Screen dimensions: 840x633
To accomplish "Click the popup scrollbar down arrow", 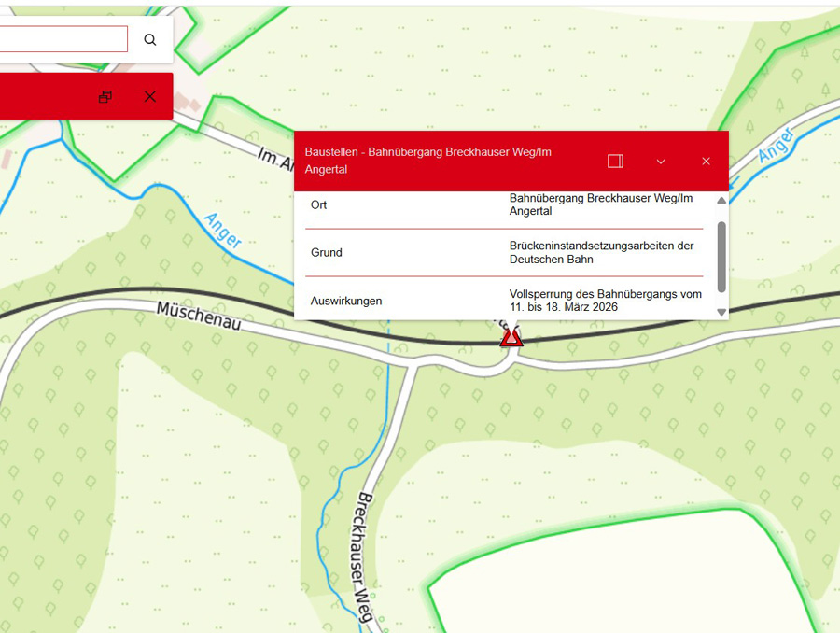I will click(x=721, y=312).
